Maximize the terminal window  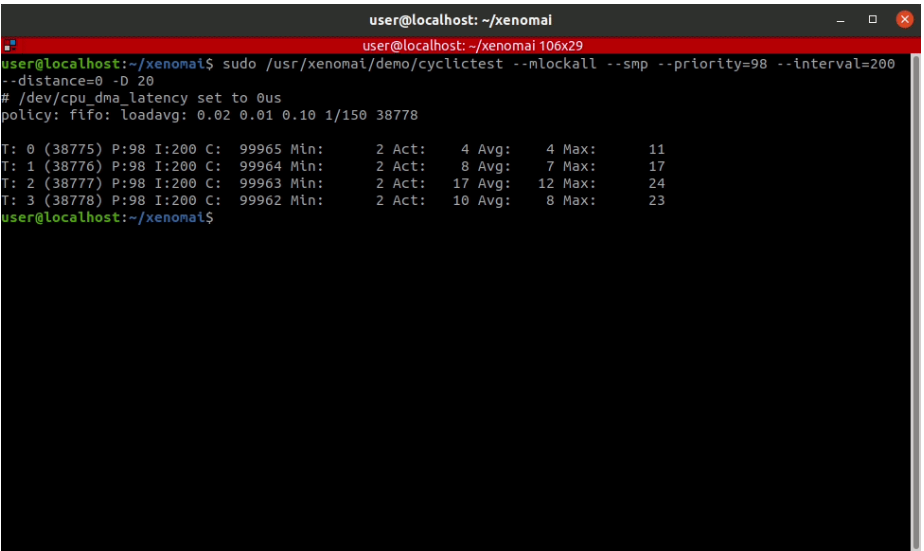tap(872, 18)
